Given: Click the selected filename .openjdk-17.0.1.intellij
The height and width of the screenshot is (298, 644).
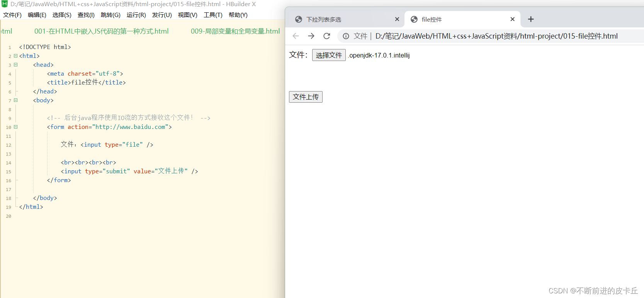Looking at the screenshot, I should (379, 56).
